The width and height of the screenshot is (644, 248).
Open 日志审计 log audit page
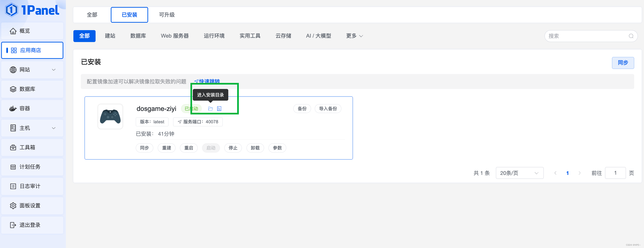(x=32, y=186)
